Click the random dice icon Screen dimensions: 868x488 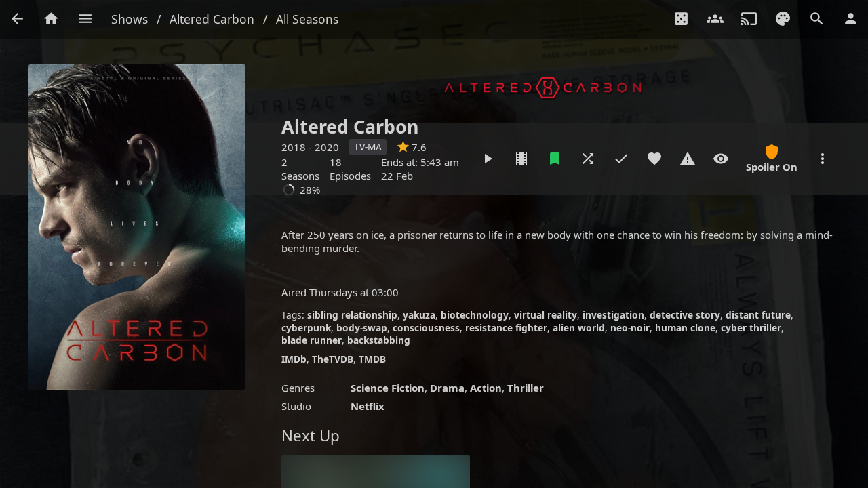tap(682, 19)
